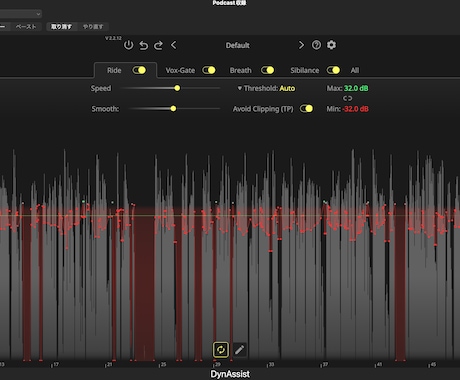
Task: Toggle Avoid Clipping (TP) switch
Action: (306, 109)
